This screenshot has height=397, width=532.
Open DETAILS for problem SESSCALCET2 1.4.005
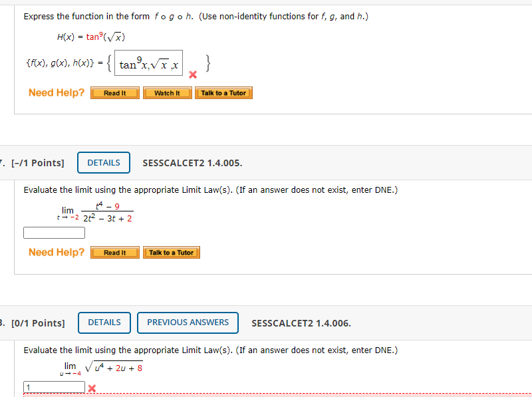tap(103, 162)
